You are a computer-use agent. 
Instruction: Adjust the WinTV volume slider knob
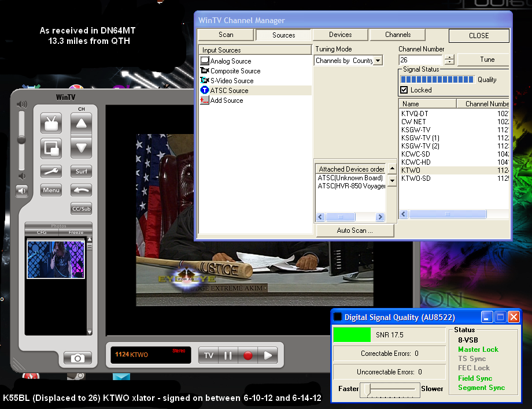tap(21, 140)
